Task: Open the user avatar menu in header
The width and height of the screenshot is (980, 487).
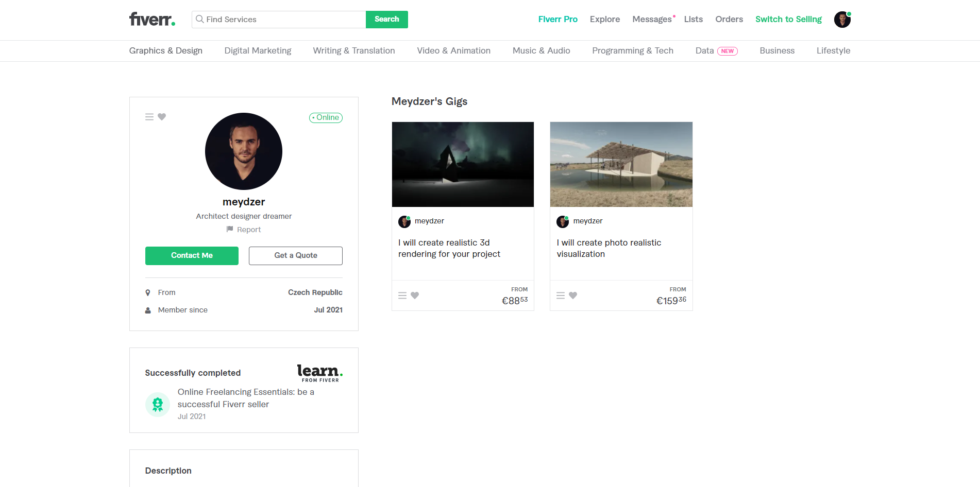Action: click(842, 20)
